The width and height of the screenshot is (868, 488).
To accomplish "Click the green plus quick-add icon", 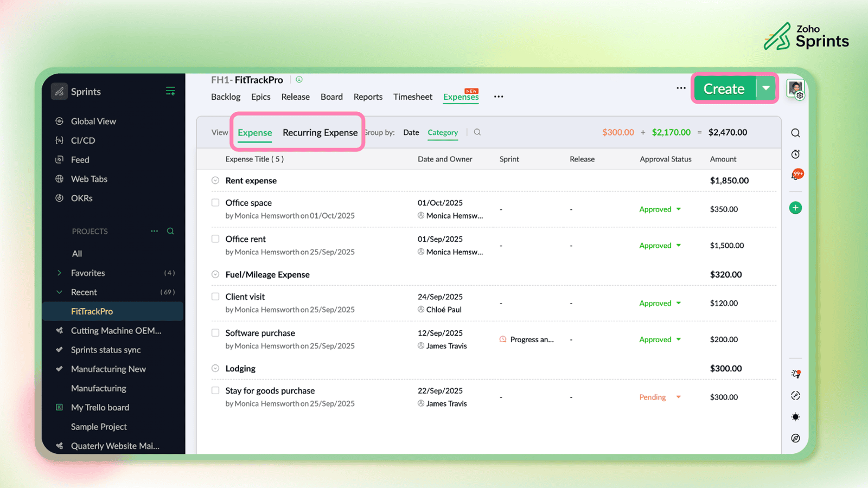I will tap(795, 208).
